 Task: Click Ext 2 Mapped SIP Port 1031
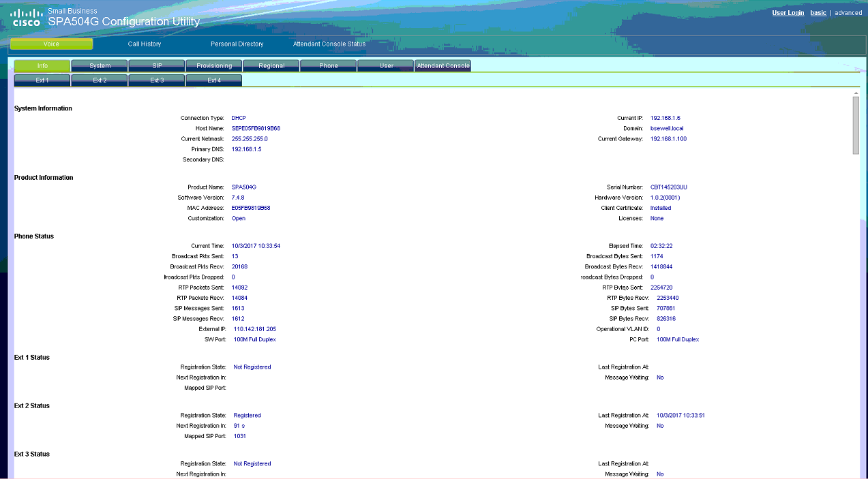point(239,436)
